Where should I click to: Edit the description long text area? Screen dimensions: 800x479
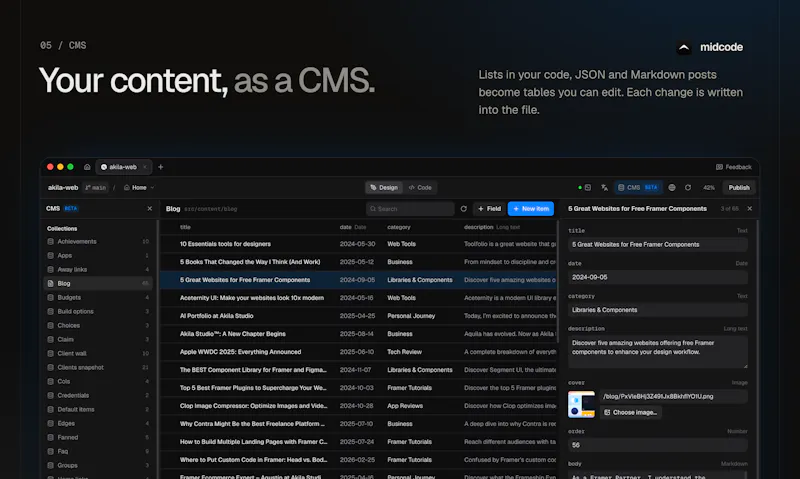tap(658, 352)
